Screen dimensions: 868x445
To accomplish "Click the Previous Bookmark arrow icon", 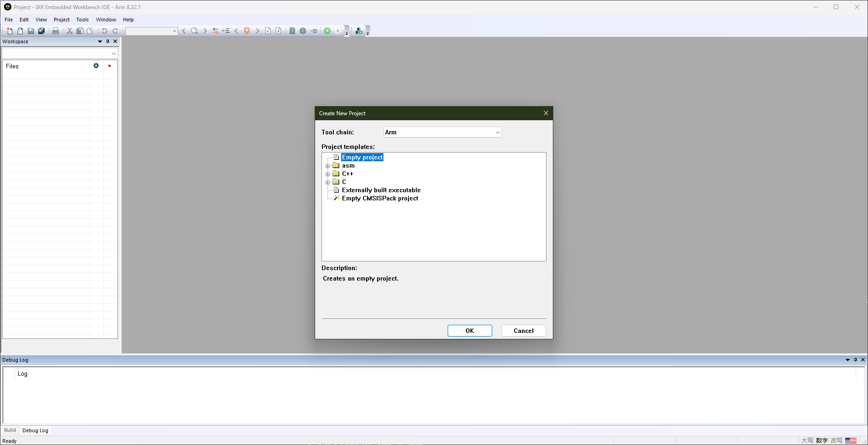I will click(236, 31).
